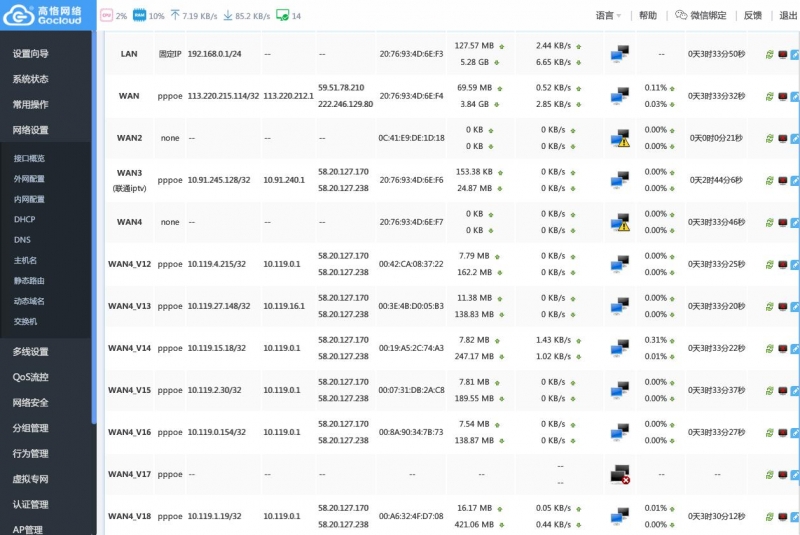Click the blue edit icon in WAN3 row
800x535 pixels.
(795, 180)
